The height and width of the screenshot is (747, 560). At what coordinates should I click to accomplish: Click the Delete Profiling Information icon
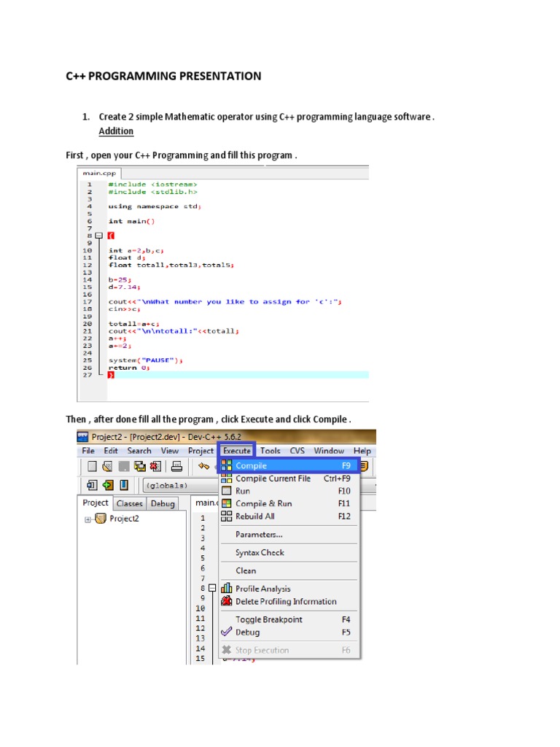point(227,601)
